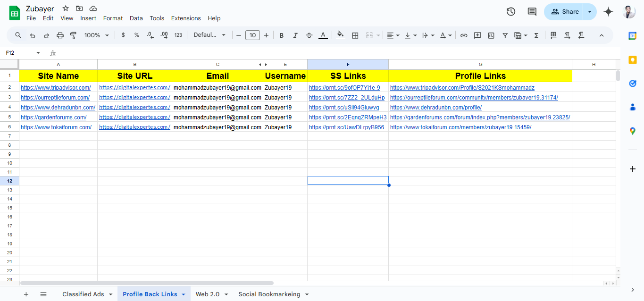Open the font family dropdown

pos(209,35)
